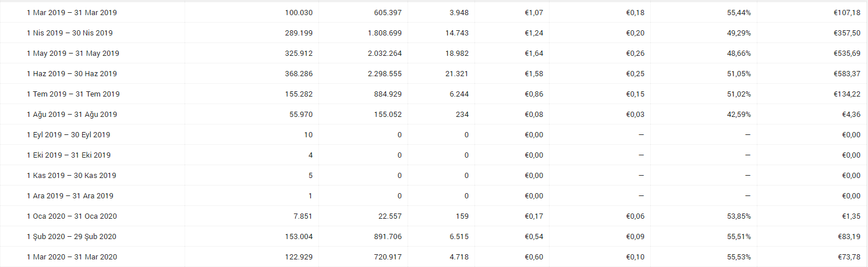The image size is (868, 267).
Task: Select the 1 Kas 2019 – 30 Kas 2019 row
Action: (x=434, y=175)
